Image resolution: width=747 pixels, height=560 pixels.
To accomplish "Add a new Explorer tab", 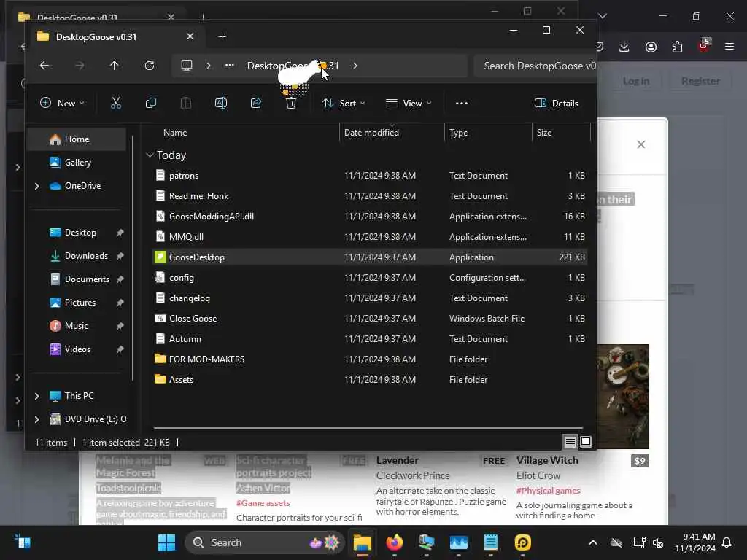I will click(222, 36).
